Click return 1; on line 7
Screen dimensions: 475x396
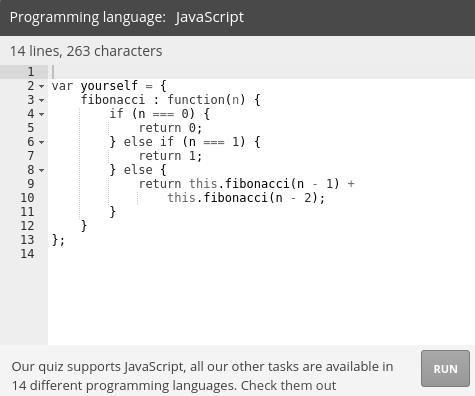(x=170, y=156)
